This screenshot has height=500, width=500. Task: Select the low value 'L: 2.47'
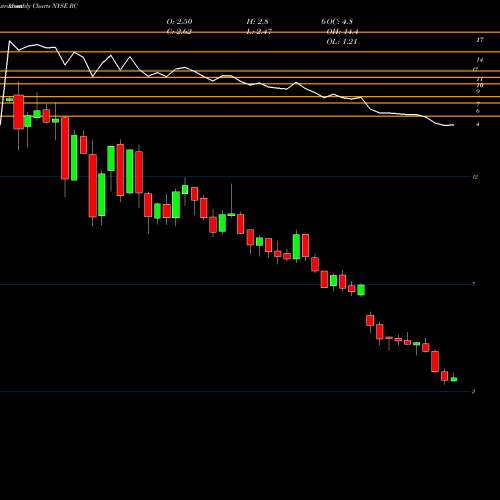259,32
